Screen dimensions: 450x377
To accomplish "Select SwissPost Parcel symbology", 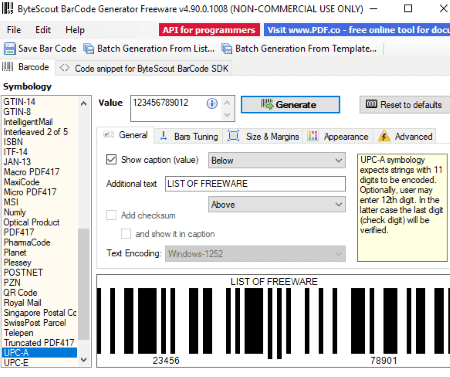I will (39, 323).
